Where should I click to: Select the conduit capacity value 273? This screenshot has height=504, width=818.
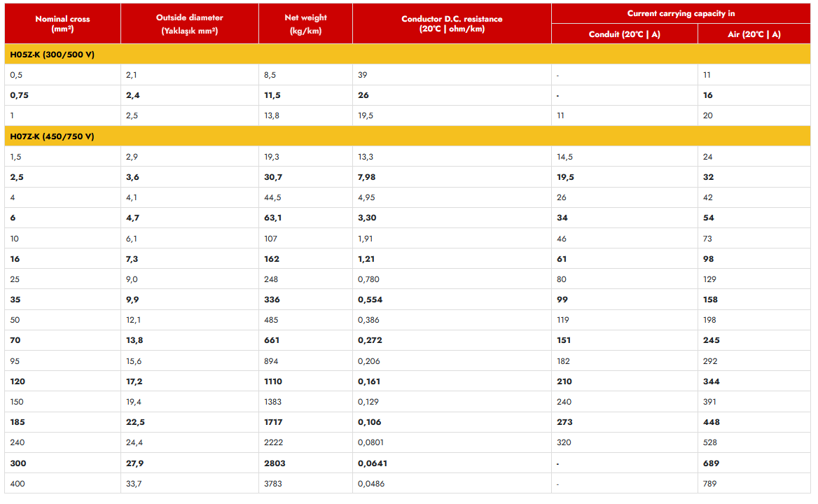[564, 422]
